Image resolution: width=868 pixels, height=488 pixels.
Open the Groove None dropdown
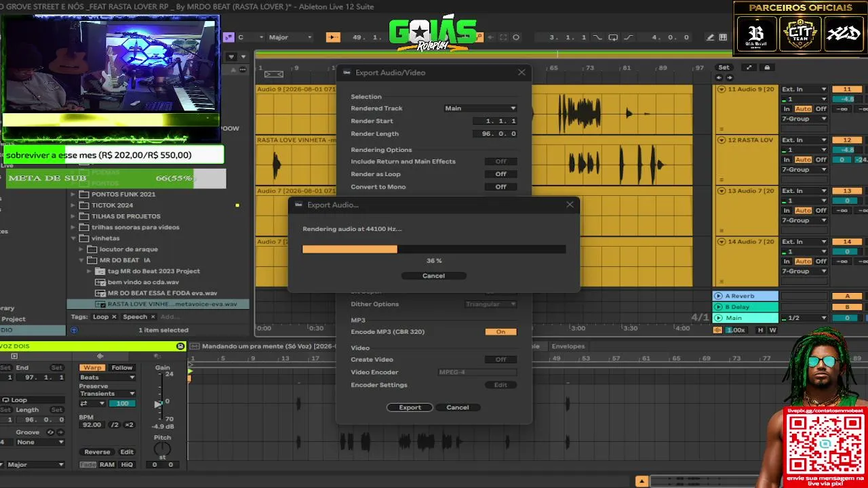tap(40, 442)
